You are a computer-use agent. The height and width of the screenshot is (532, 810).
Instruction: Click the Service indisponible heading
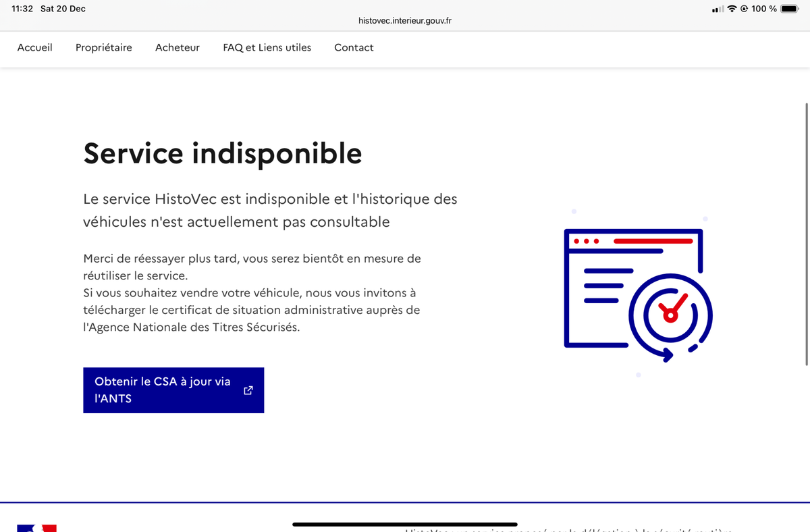[x=223, y=154]
